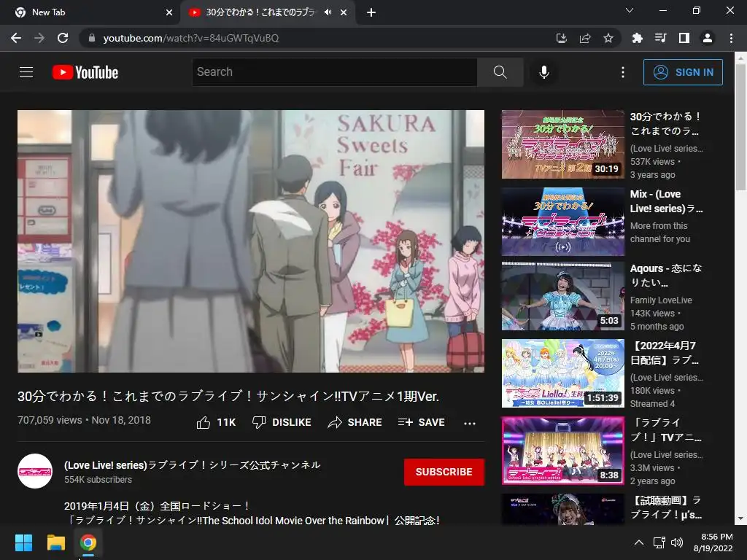Close the YouTube tab
Screen dimensions: 747x560
click(x=344, y=12)
